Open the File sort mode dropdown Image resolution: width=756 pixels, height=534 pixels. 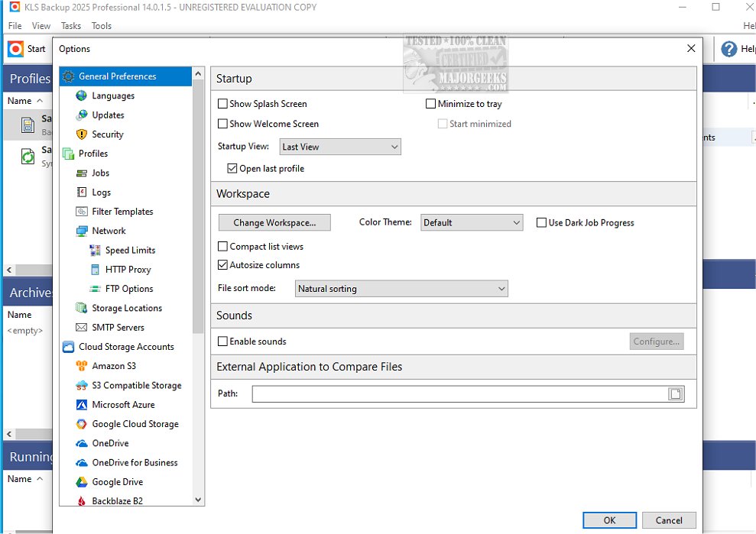pyautogui.click(x=401, y=289)
